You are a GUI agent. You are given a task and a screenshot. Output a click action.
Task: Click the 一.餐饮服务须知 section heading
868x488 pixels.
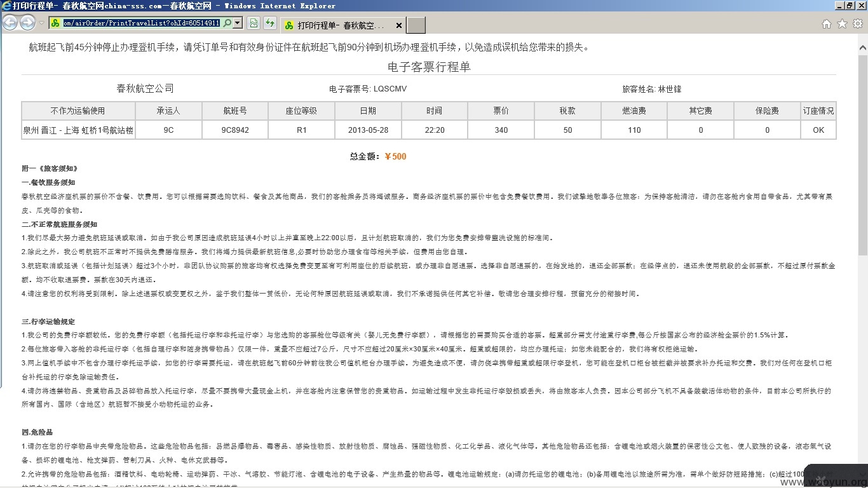48,182
